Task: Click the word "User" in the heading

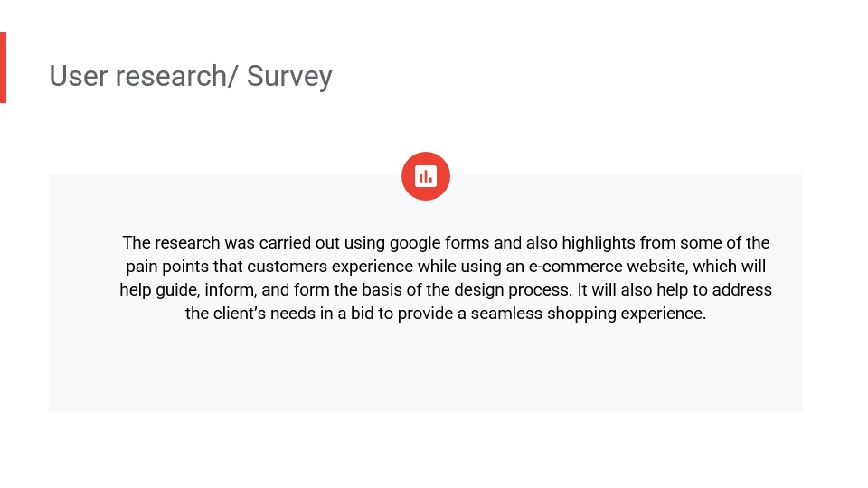Action: point(79,76)
